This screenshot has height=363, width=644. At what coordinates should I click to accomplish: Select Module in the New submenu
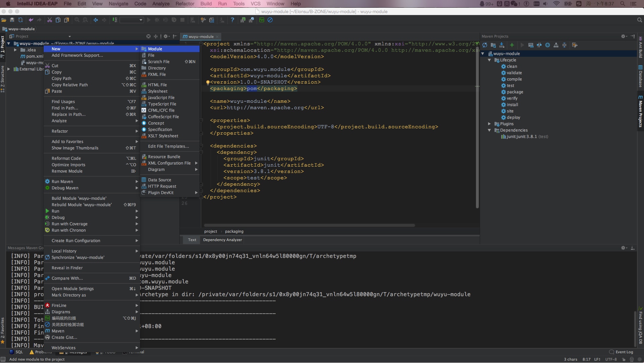170,49
